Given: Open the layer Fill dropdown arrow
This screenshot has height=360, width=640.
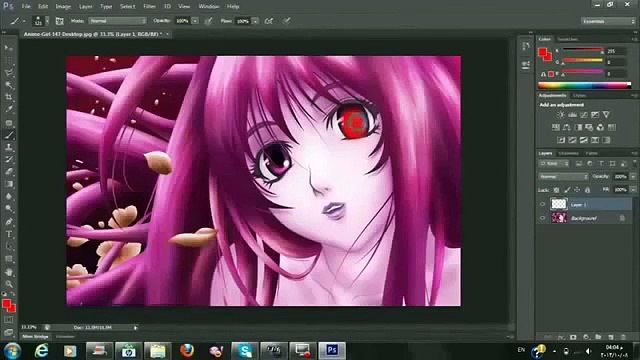Looking at the screenshot, I should [633, 190].
